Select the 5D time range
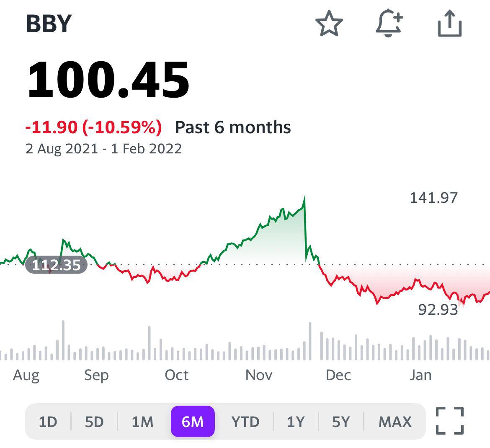This screenshot has width=490, height=448. (94, 422)
